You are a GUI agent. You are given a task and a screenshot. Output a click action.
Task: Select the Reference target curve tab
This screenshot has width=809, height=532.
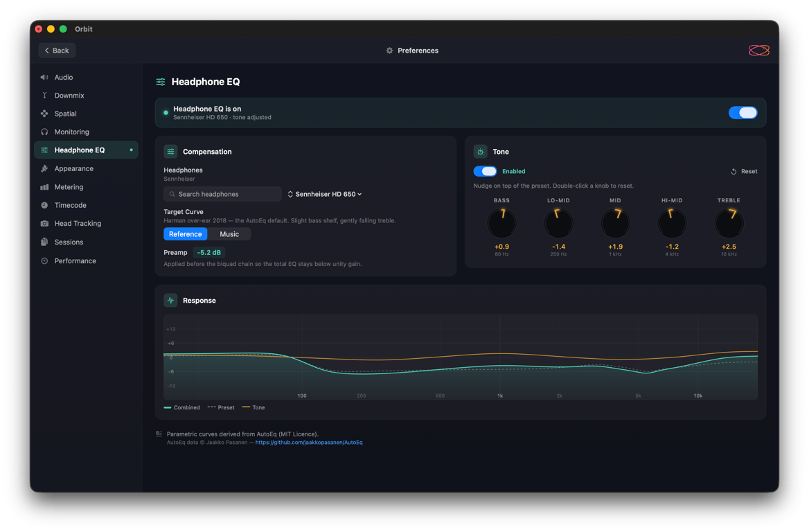(x=185, y=234)
